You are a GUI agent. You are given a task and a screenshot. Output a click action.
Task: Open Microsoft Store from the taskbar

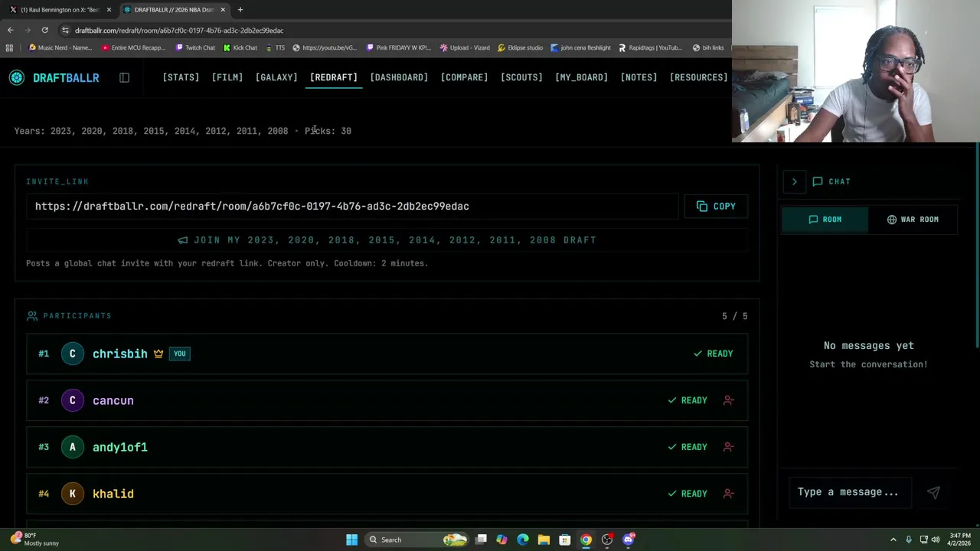[x=565, y=540]
